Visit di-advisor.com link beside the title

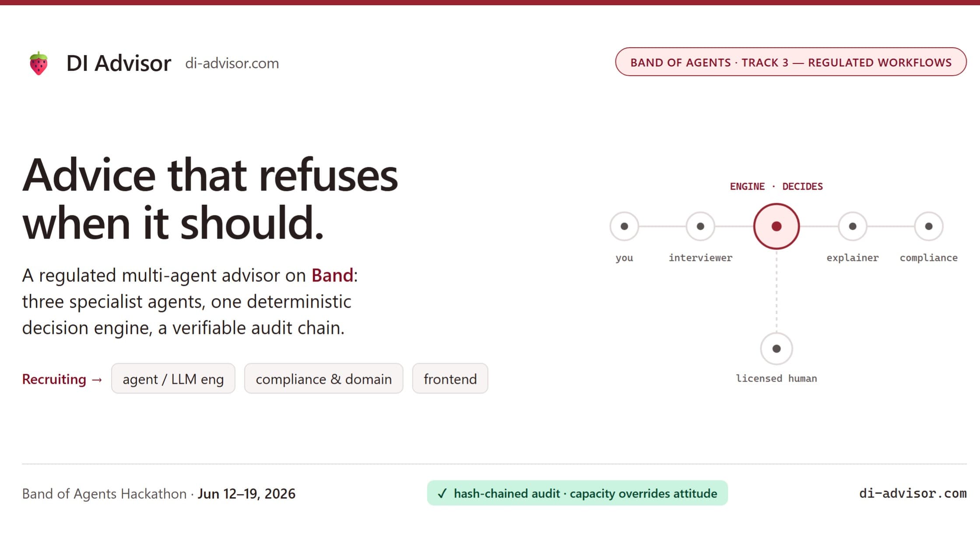point(232,63)
